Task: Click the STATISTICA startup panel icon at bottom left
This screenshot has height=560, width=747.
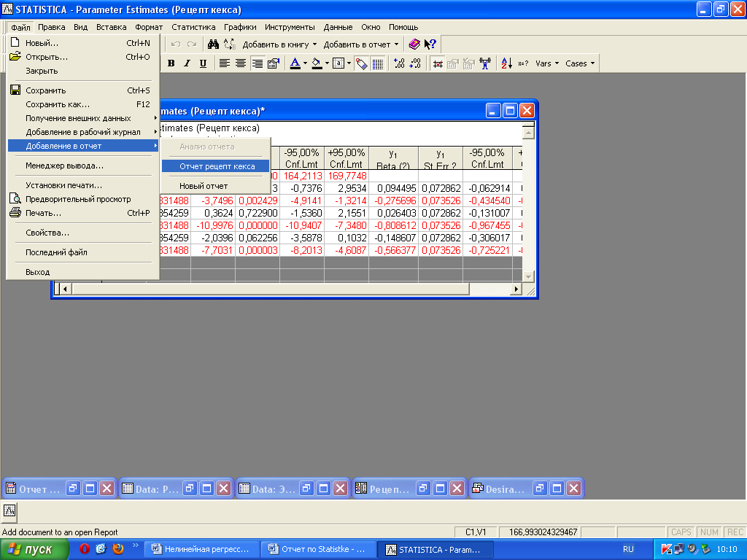Action: pos(9,511)
